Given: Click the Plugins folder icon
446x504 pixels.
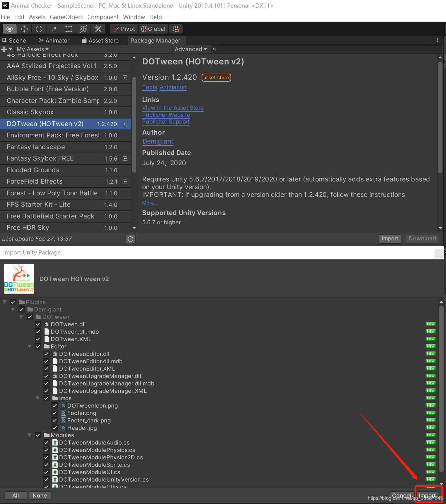Looking at the screenshot, I should pyautogui.click(x=22, y=302).
